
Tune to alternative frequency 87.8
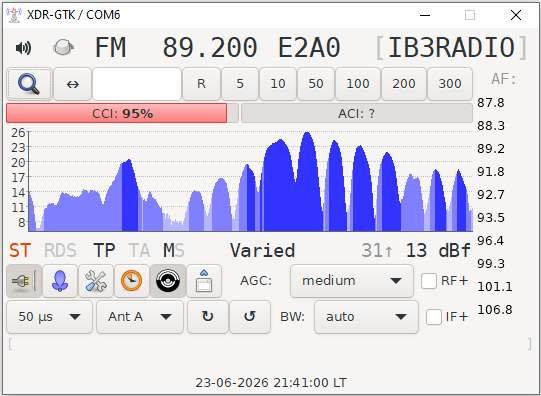tap(491, 103)
